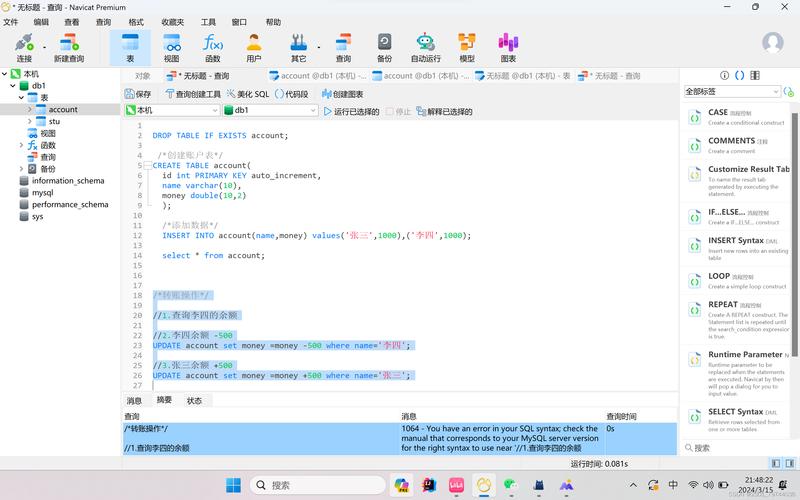Image resolution: width=800 pixels, height=500 pixels.
Task: Open the 编辑 (Edit) menu
Action: 41,22
